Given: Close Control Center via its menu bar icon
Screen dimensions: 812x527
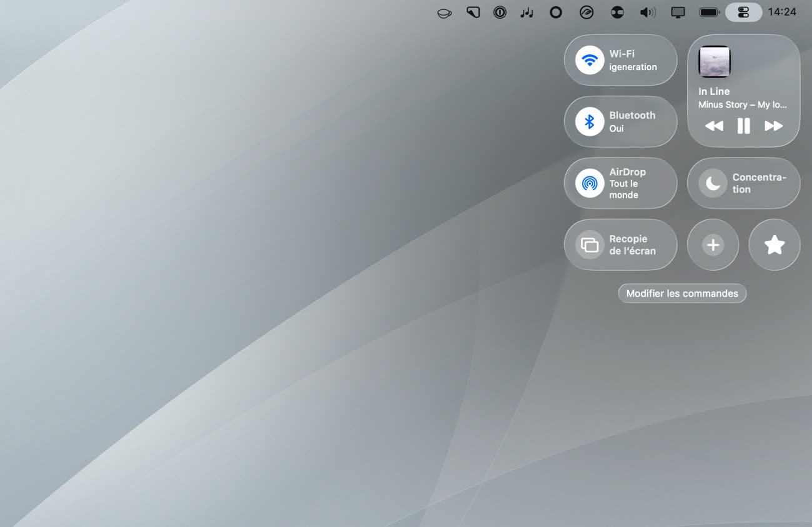Looking at the screenshot, I should click(743, 13).
